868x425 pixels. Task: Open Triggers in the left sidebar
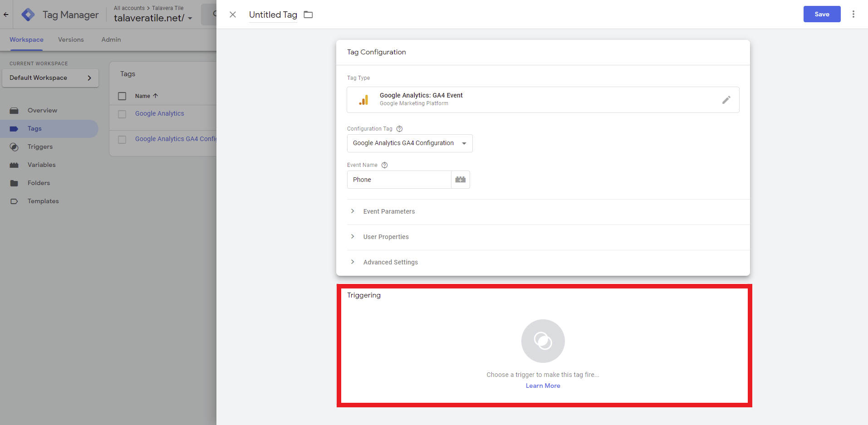(40, 147)
